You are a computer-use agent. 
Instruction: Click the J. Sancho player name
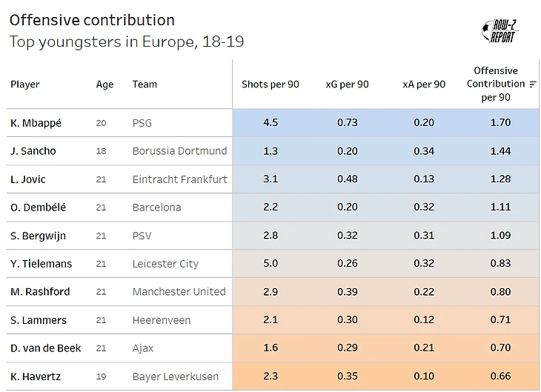(x=33, y=151)
